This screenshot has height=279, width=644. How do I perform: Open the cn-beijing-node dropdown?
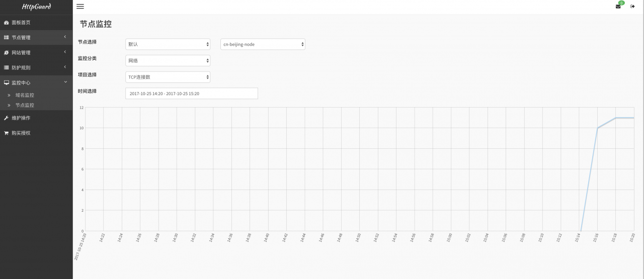point(263,44)
